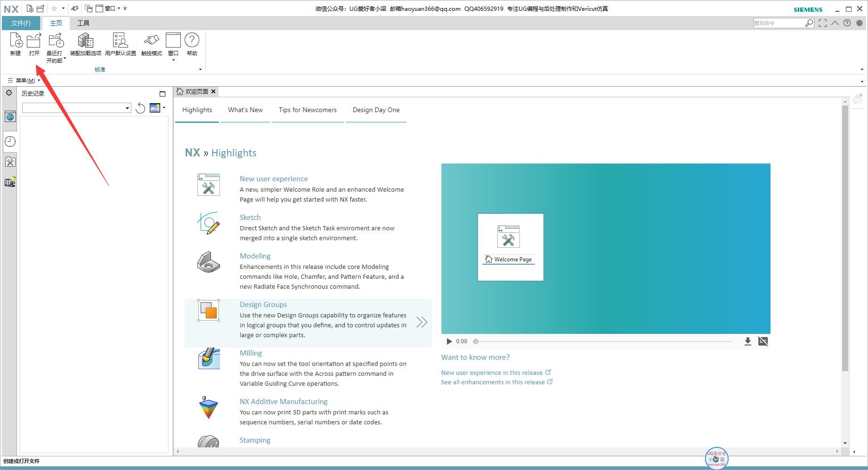Image resolution: width=868 pixels, height=470 pixels.
Task: Expand the image view dropdown arrow
Action: 164,108
